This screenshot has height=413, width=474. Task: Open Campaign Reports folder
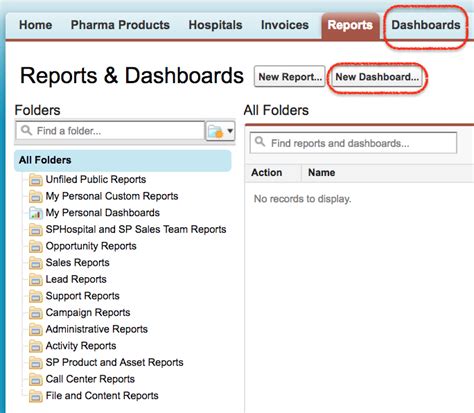(88, 313)
